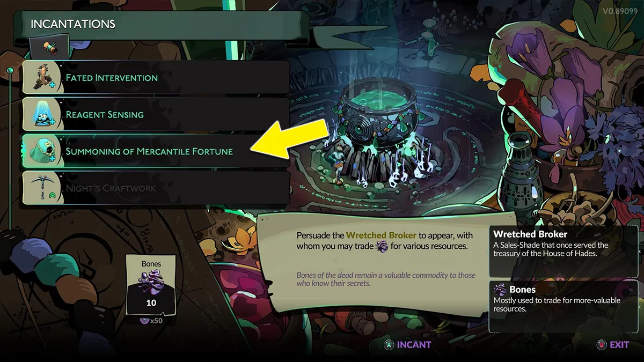Choose Summoning of Mercantile Fortune entry

156,151
